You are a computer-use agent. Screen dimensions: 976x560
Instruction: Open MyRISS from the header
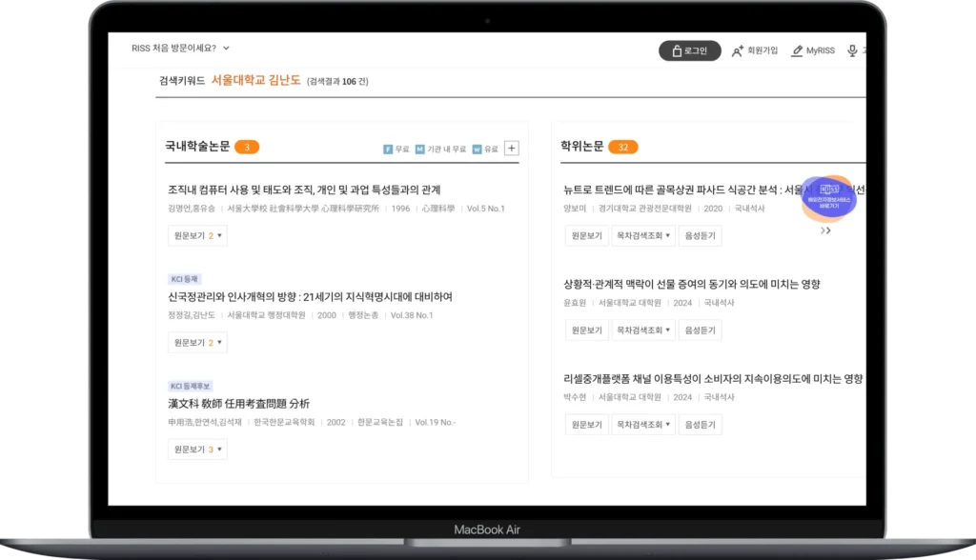[813, 51]
